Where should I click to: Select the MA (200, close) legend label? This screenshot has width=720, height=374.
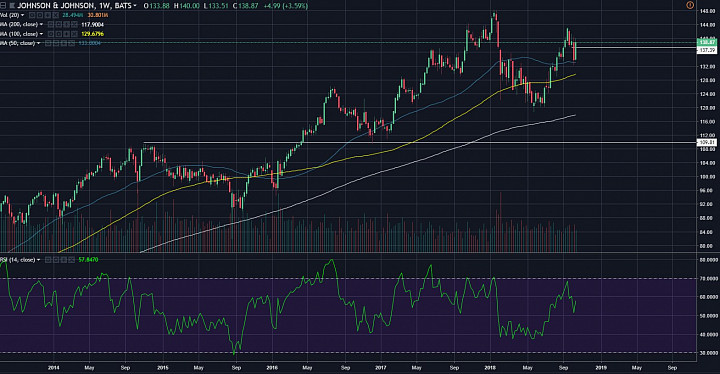[19, 24]
